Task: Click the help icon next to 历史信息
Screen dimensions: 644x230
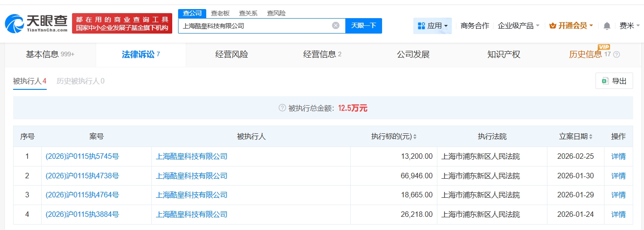Action: point(616,55)
